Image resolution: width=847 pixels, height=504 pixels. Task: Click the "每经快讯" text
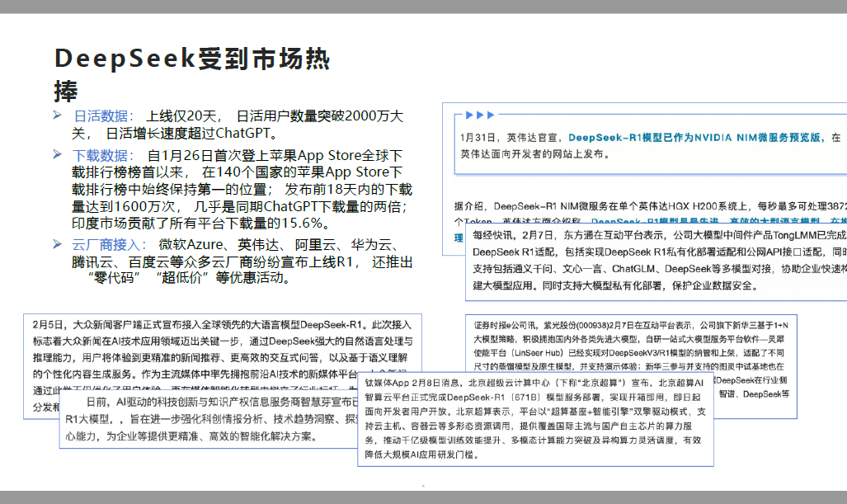492,235
